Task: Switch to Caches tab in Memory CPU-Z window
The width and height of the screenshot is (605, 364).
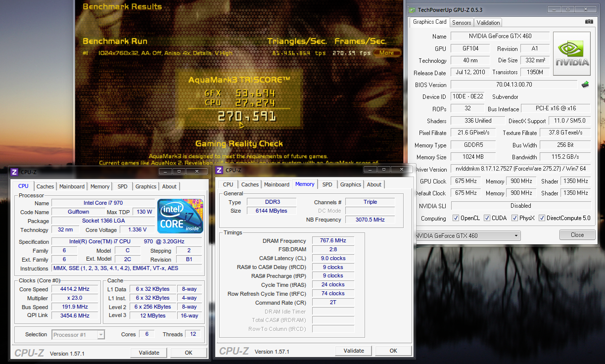Action: pos(250,184)
